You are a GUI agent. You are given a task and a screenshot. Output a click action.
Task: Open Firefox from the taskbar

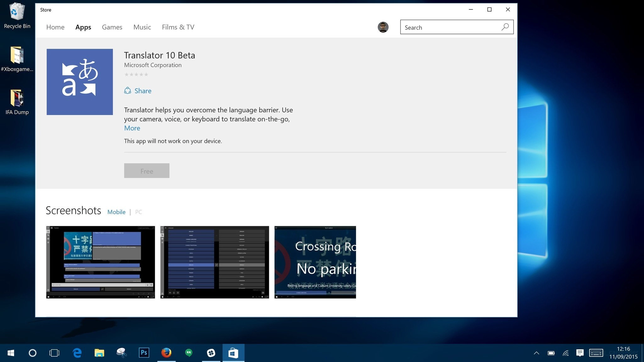(166, 353)
